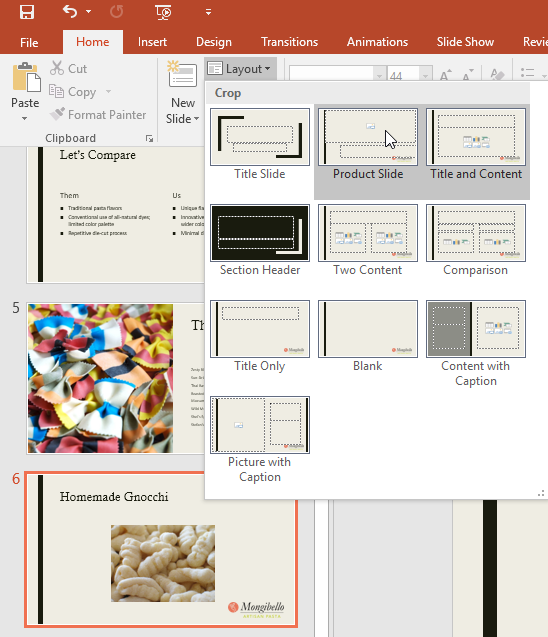Image resolution: width=548 pixels, height=637 pixels.
Task: Choose the Title Slide layout
Action: pos(260,145)
